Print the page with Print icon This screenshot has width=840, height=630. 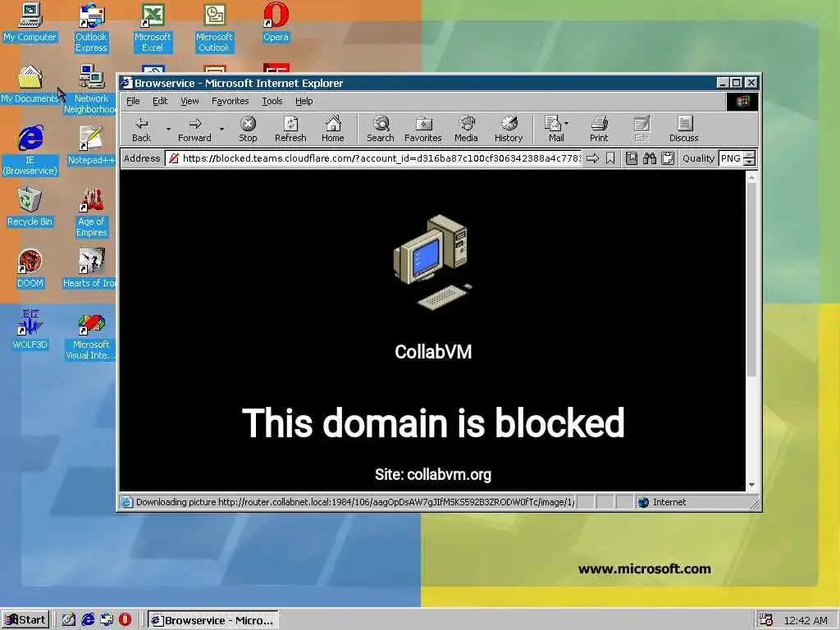pos(599,129)
